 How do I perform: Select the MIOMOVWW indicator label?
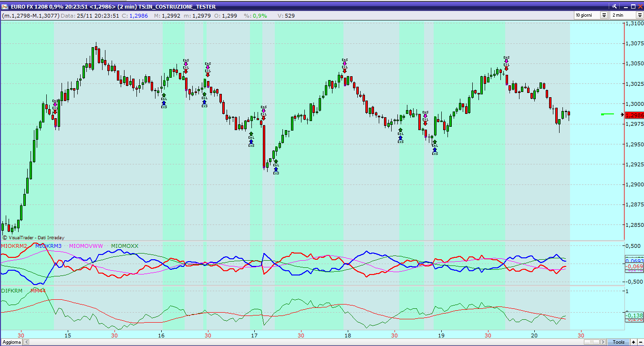[x=86, y=246]
